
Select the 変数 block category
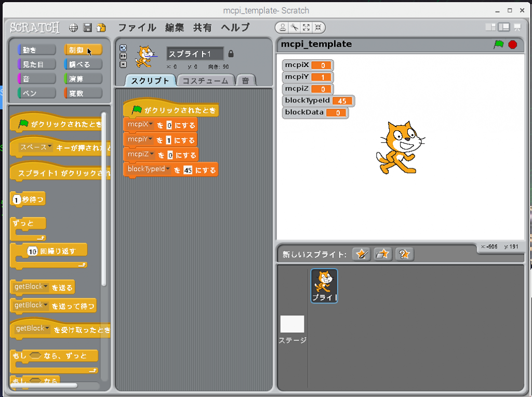coord(83,93)
